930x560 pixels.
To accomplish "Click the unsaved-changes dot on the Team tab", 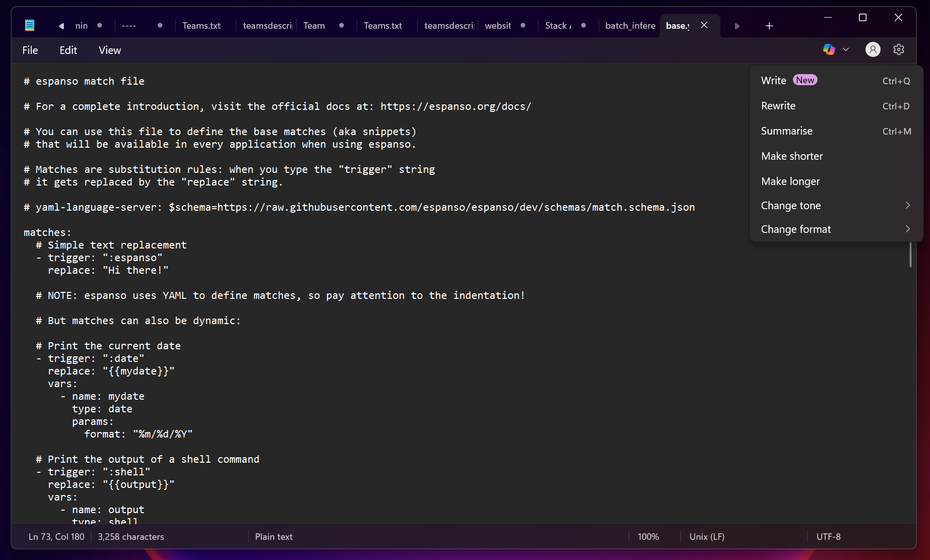I will (x=341, y=25).
